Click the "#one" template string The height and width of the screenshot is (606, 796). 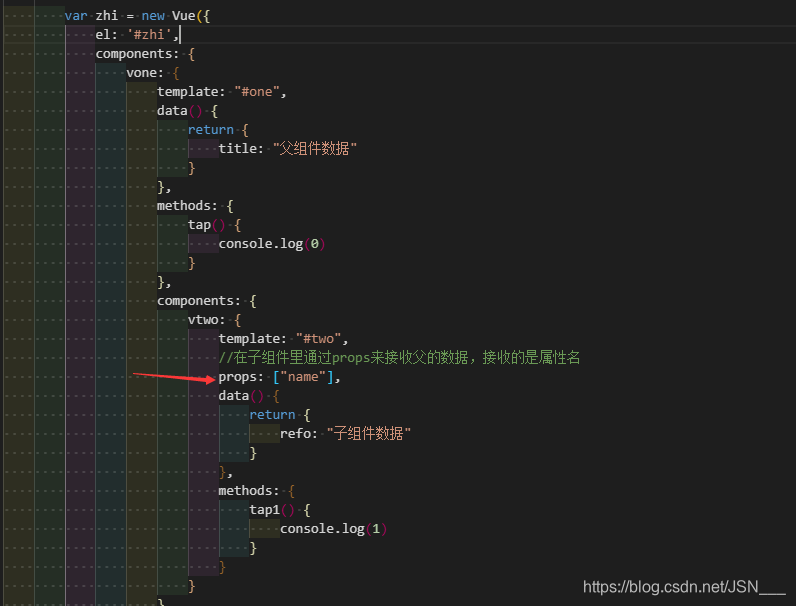[257, 92]
